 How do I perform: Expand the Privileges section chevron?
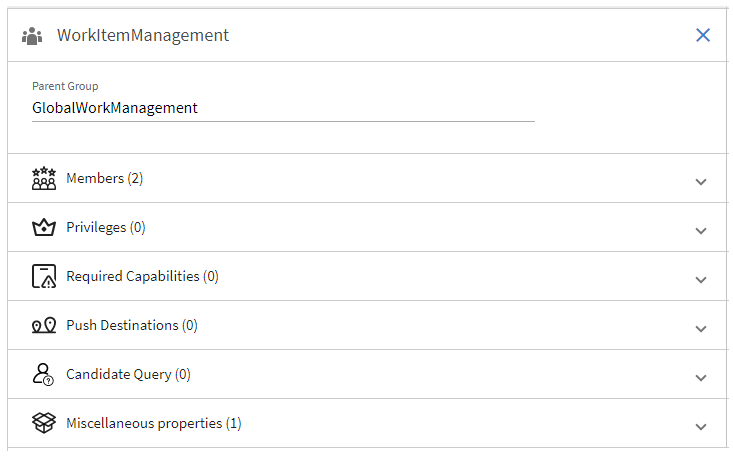click(701, 231)
